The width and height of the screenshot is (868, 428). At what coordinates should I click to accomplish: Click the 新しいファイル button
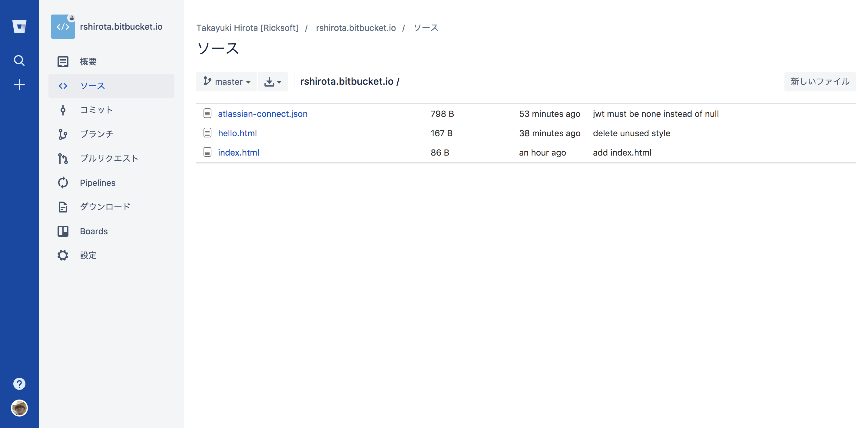click(820, 81)
